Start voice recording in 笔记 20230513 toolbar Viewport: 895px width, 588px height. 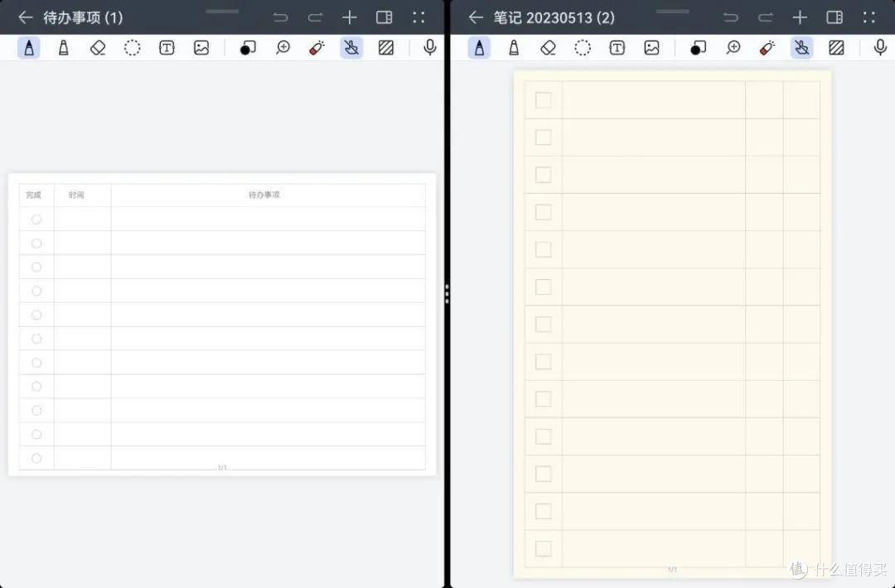coord(881,48)
